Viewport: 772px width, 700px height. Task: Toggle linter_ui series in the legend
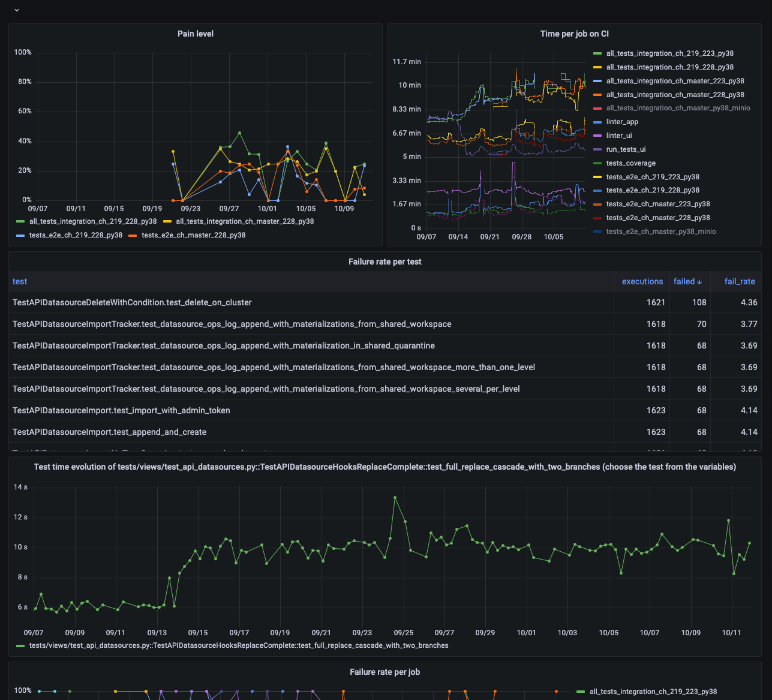point(618,136)
